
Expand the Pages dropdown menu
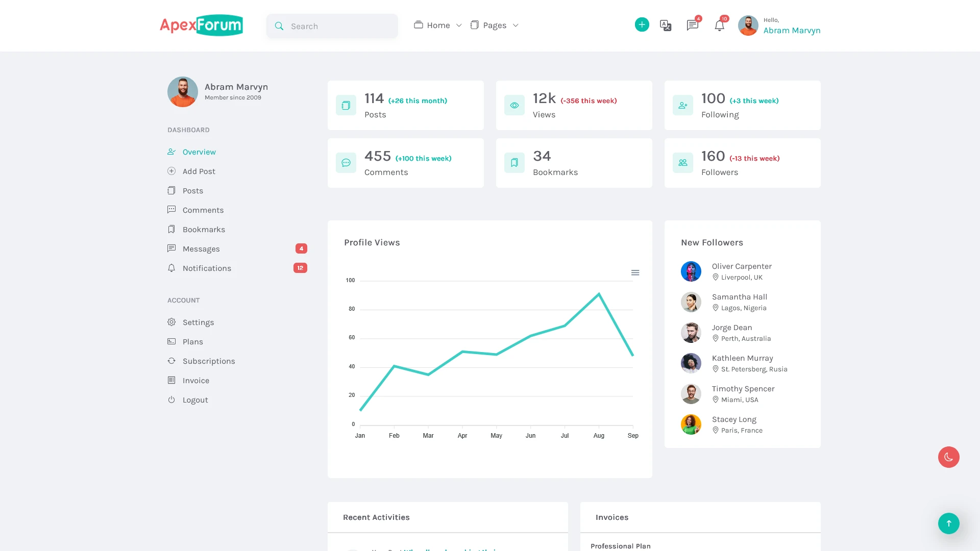pyautogui.click(x=494, y=25)
